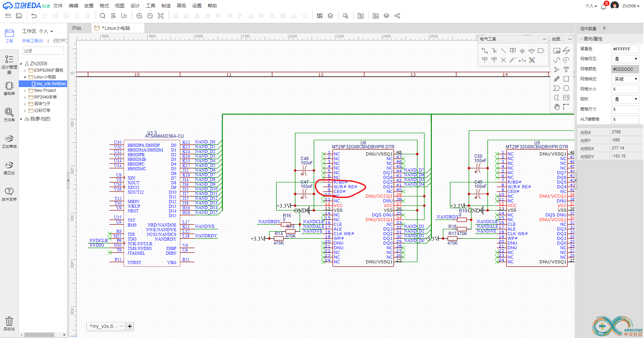The height and width of the screenshot is (338, 644).
Task: Select the Text tool in drawing tools
Action: 566,69
